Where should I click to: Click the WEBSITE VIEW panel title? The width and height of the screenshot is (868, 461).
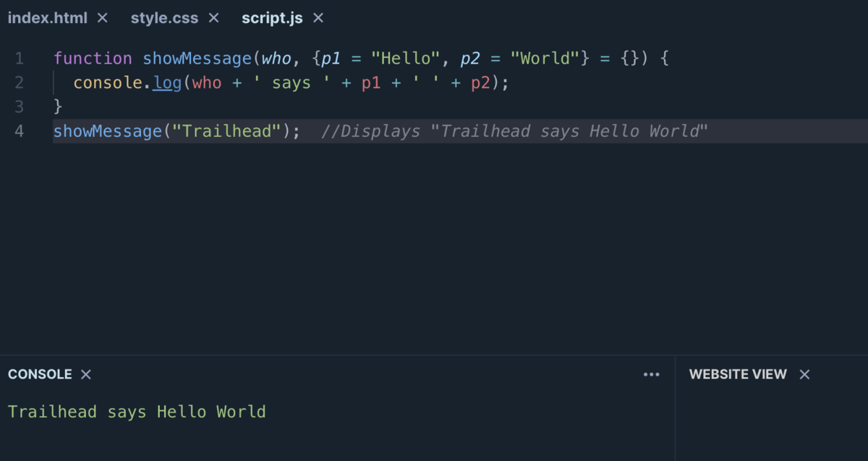(x=738, y=374)
